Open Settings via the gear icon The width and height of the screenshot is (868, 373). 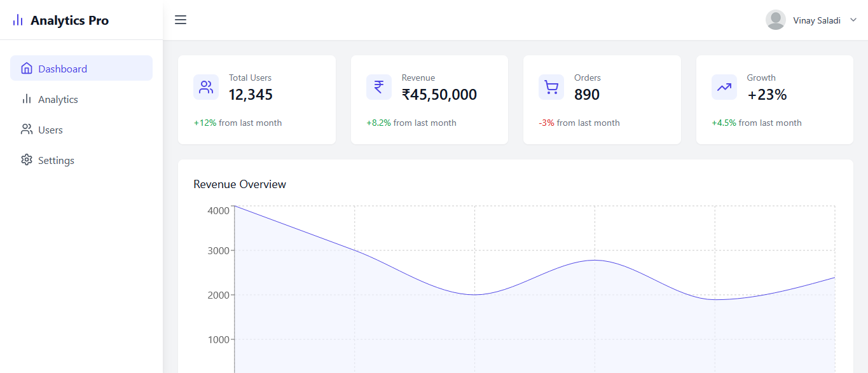26,160
